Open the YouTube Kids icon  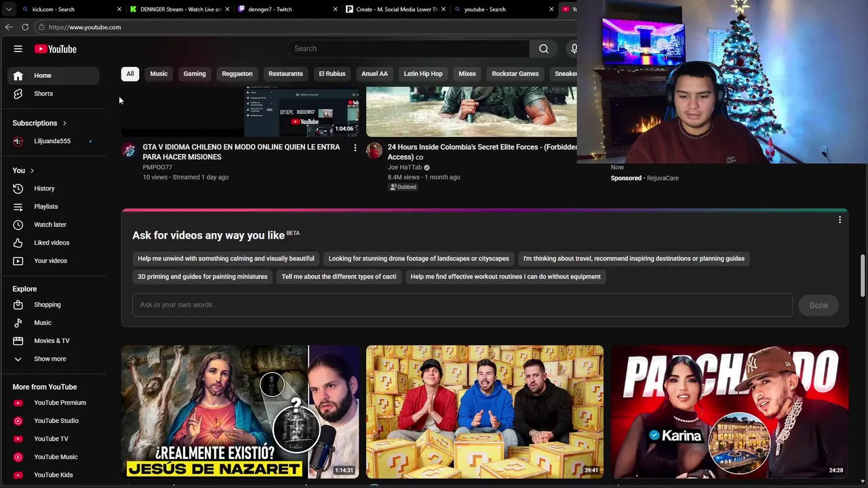coord(18,475)
